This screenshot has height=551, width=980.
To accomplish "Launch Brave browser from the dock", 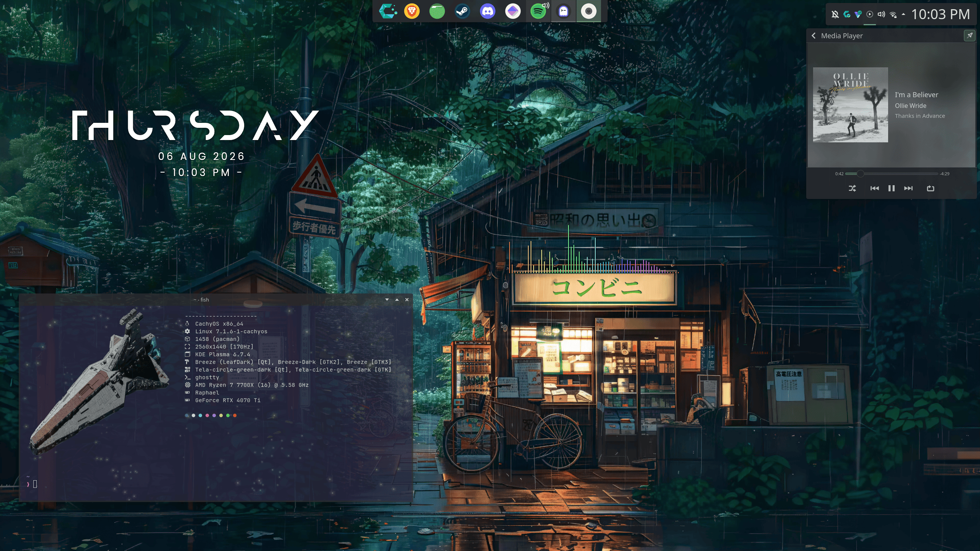I will (412, 11).
